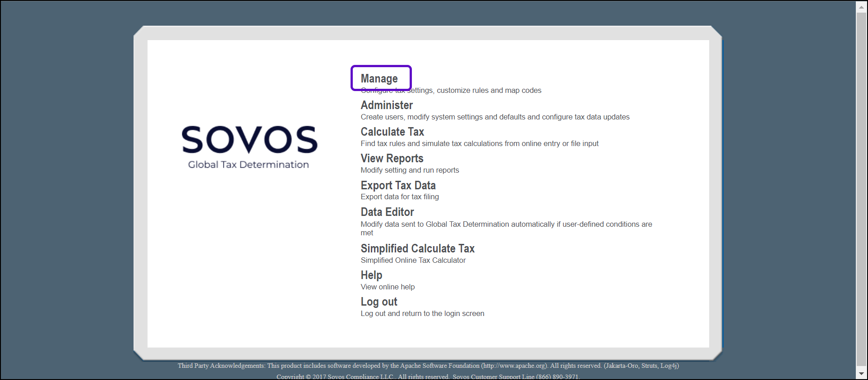Select the View Reports link

[392, 159]
